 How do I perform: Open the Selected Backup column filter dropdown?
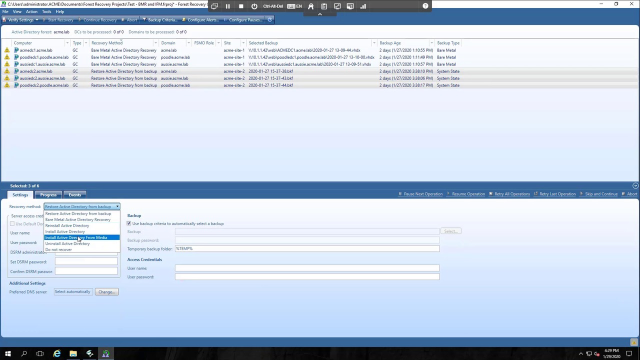pos(374,43)
